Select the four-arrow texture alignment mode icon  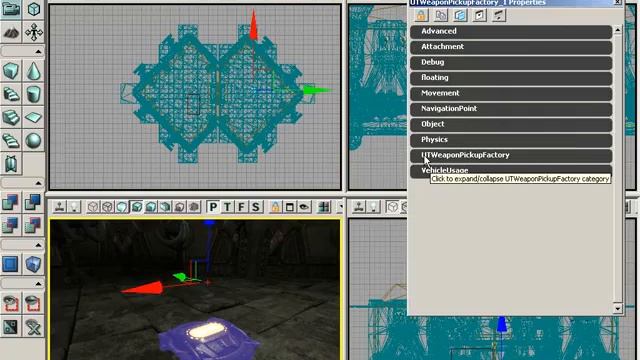pyautogui.click(x=33, y=32)
